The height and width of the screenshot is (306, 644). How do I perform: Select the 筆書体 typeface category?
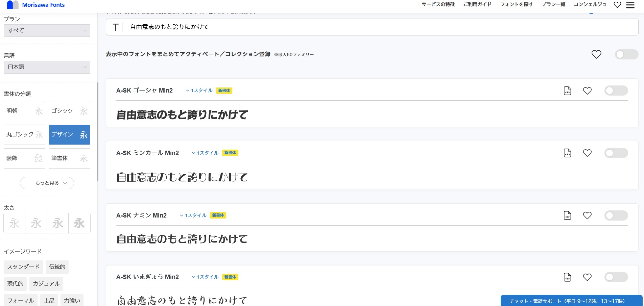click(x=69, y=158)
